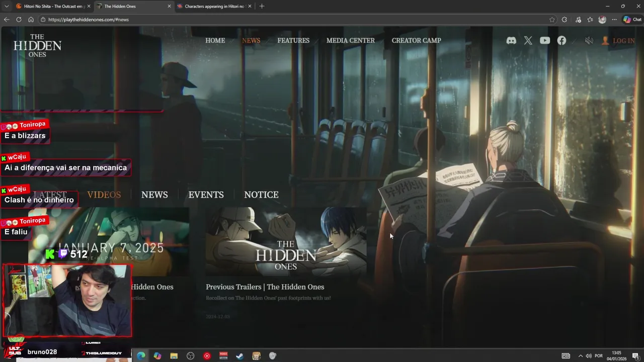Open the taskbar clock and date

pyautogui.click(x=616, y=356)
